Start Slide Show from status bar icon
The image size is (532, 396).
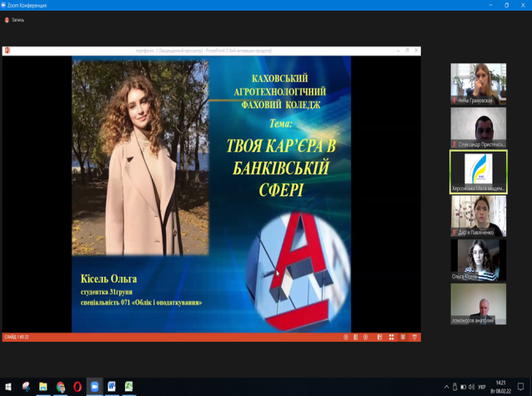point(414,337)
